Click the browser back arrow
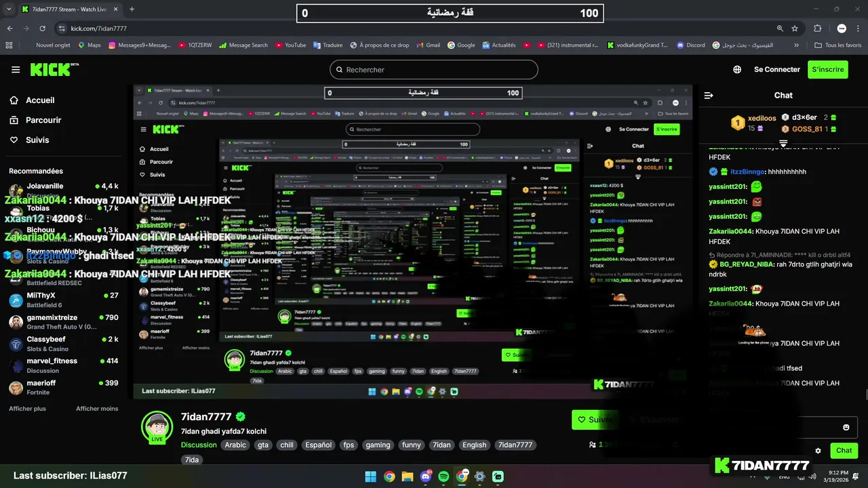This screenshot has height=488, width=868. (9, 28)
